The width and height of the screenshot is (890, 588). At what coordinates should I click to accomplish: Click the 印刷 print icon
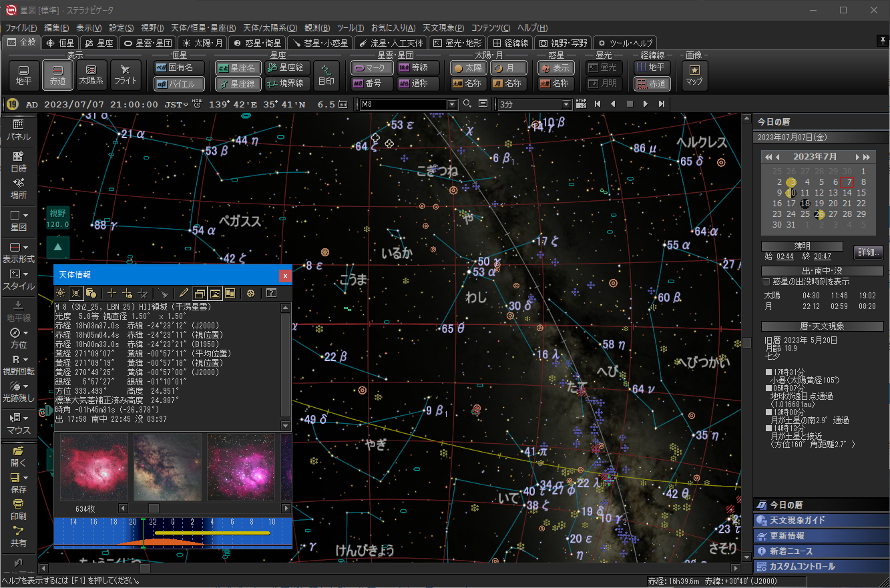click(x=19, y=509)
